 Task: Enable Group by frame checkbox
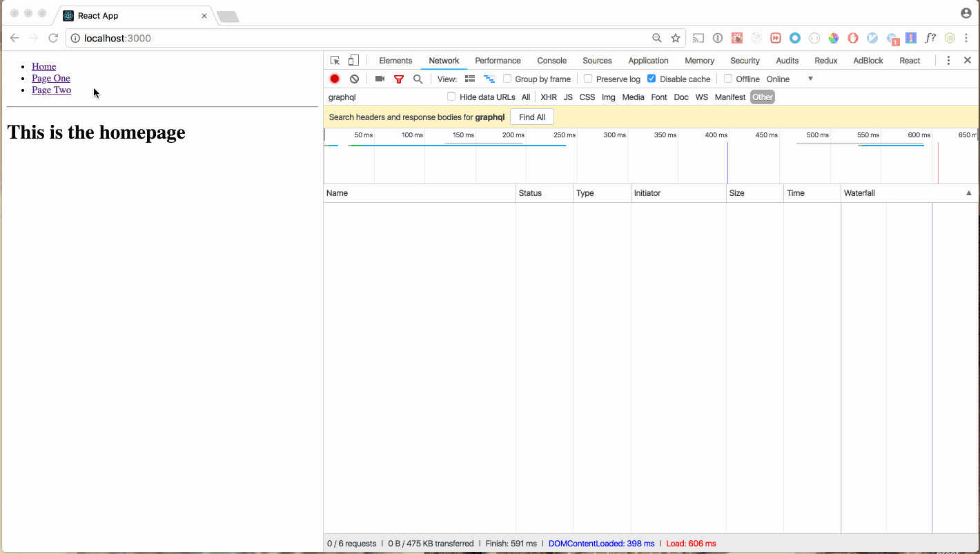click(507, 79)
